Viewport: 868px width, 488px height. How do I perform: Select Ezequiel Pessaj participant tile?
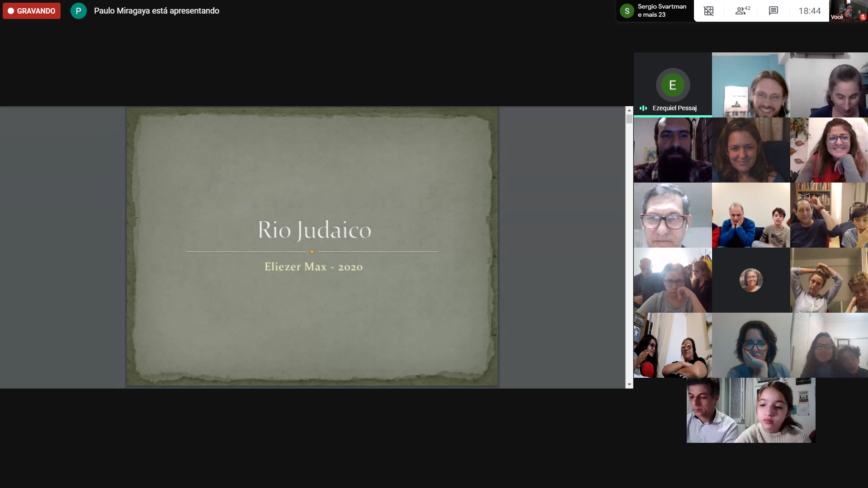coord(673,85)
